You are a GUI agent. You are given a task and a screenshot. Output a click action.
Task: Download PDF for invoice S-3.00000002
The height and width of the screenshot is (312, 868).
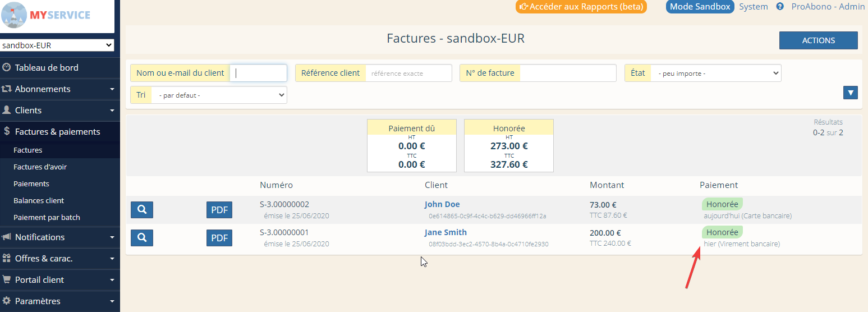[219, 210]
